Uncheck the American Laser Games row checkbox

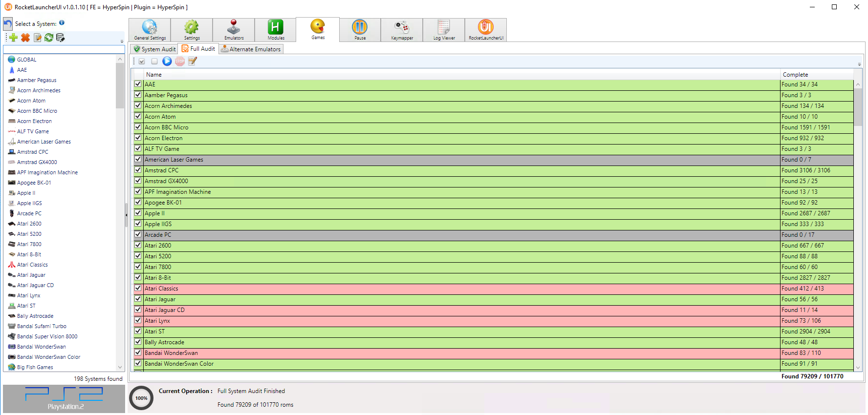pos(138,159)
